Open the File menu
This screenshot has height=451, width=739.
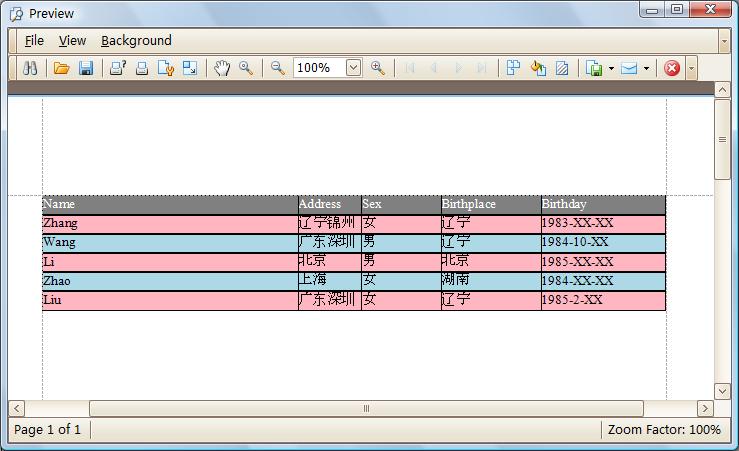(x=34, y=41)
